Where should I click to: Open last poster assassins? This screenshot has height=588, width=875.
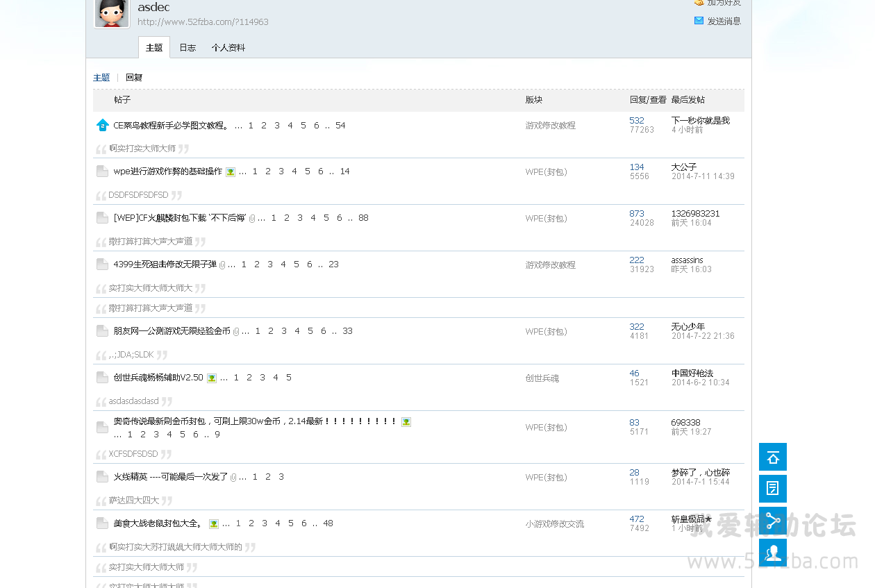(687, 260)
